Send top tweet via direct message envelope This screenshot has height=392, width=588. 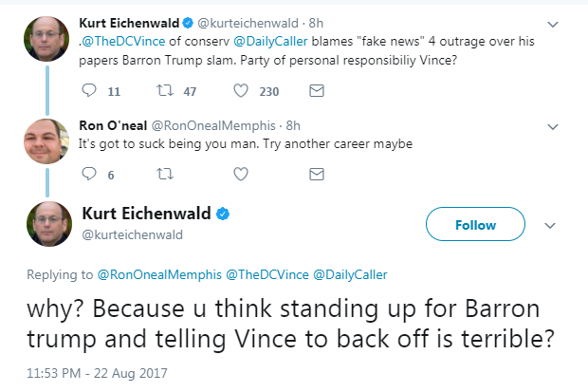(317, 90)
